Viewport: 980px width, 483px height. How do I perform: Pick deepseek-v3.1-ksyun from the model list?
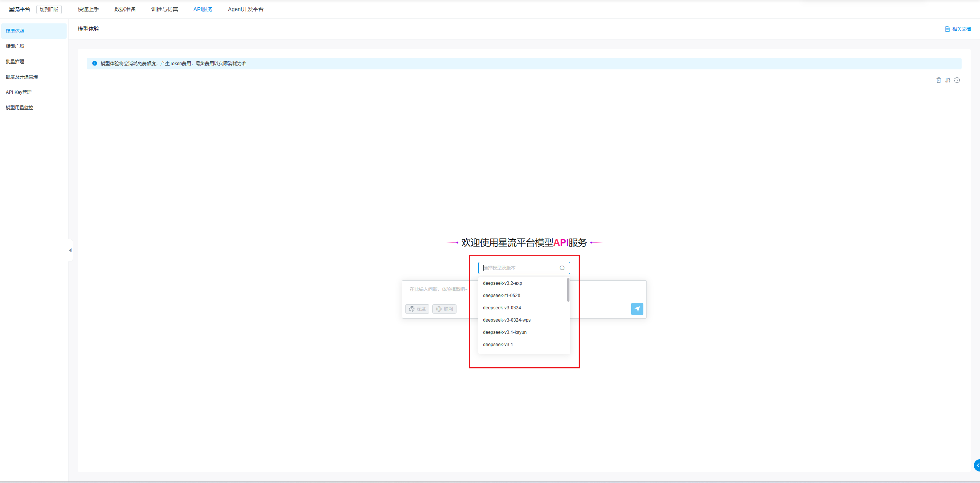(504, 332)
